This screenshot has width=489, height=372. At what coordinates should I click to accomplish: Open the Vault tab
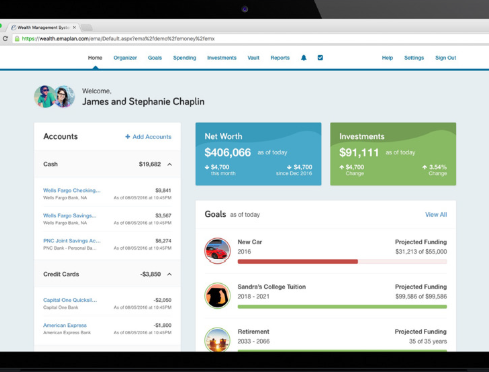[253, 58]
